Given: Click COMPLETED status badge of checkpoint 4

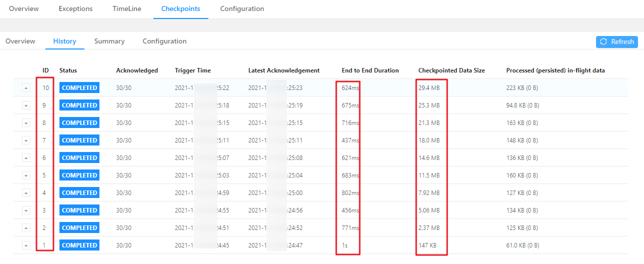Looking at the screenshot, I should 79,193.
